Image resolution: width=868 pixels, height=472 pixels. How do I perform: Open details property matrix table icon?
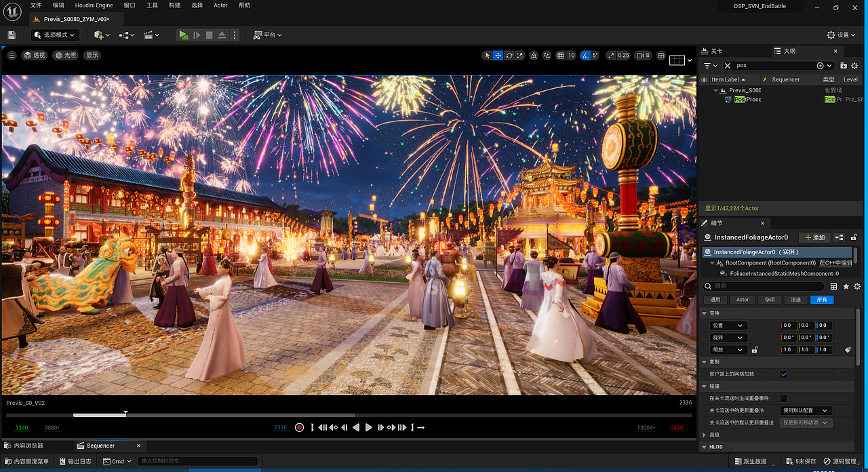833,287
